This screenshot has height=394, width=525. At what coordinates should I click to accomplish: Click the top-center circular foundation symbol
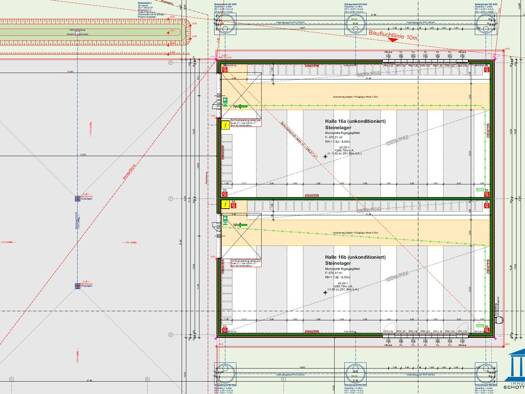pos(355,23)
